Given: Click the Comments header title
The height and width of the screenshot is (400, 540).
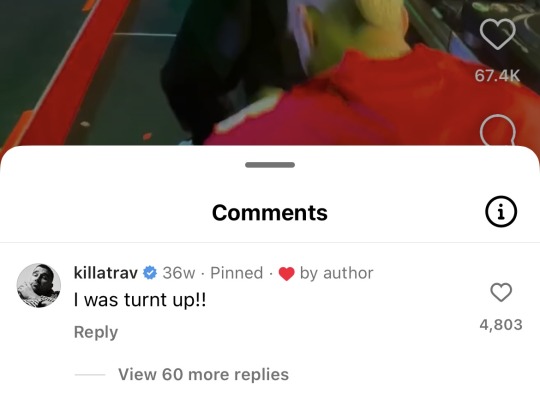Looking at the screenshot, I should (x=270, y=212).
